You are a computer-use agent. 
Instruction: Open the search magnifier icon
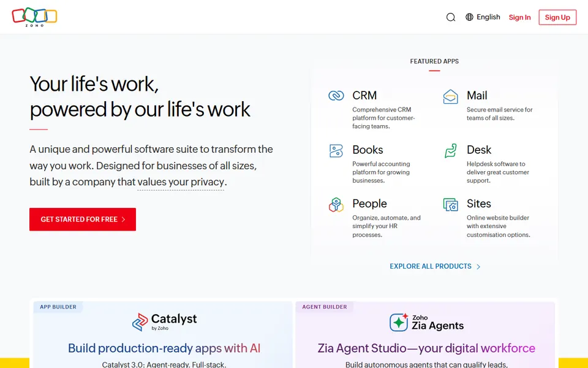[451, 17]
